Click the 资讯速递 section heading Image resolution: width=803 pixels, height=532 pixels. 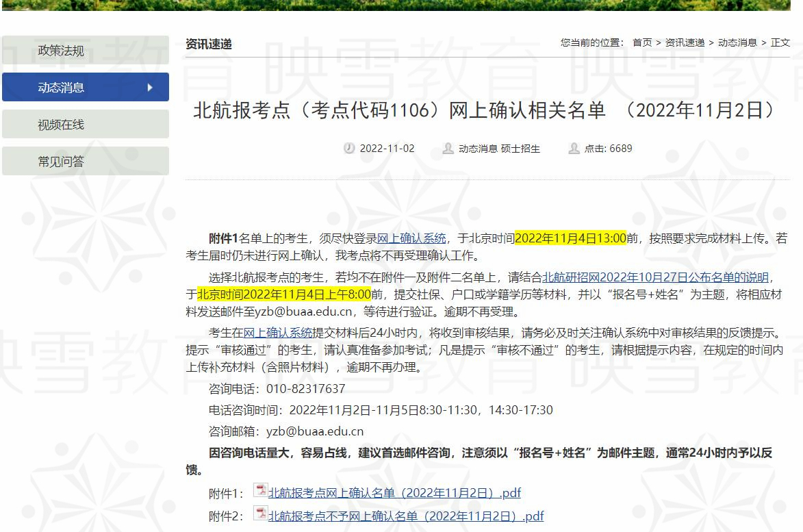(x=208, y=44)
